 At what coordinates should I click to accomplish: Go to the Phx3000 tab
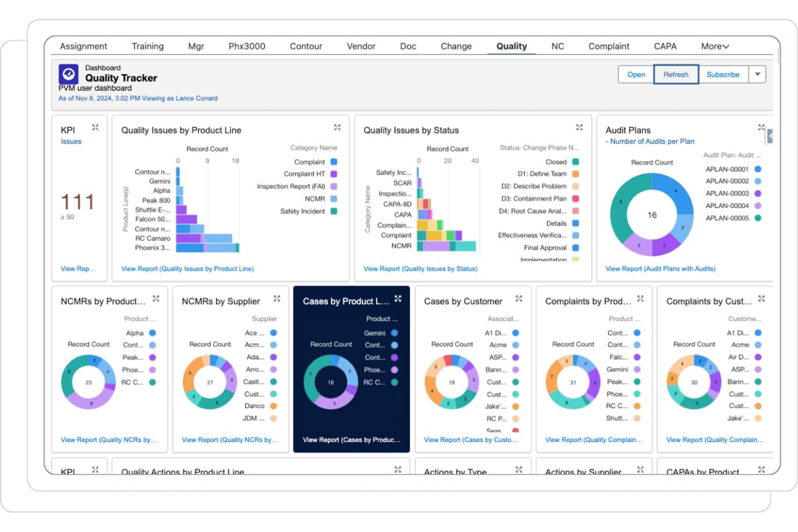(247, 46)
